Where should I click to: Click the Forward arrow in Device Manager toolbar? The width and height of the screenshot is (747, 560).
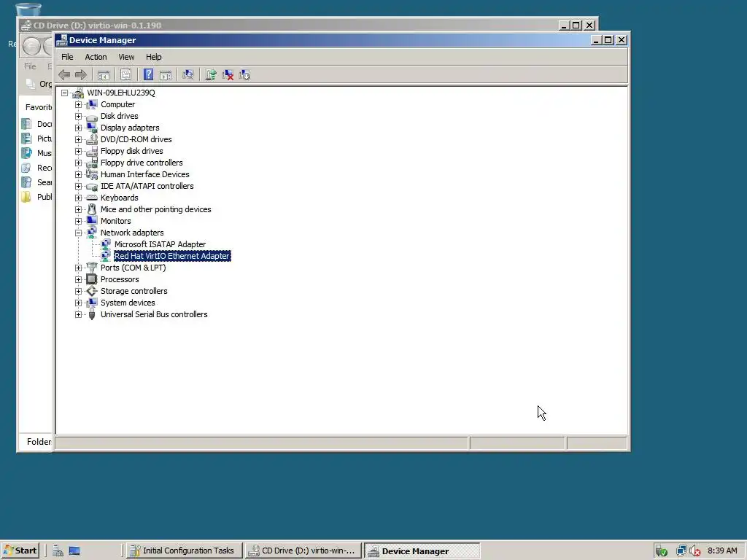(x=80, y=75)
